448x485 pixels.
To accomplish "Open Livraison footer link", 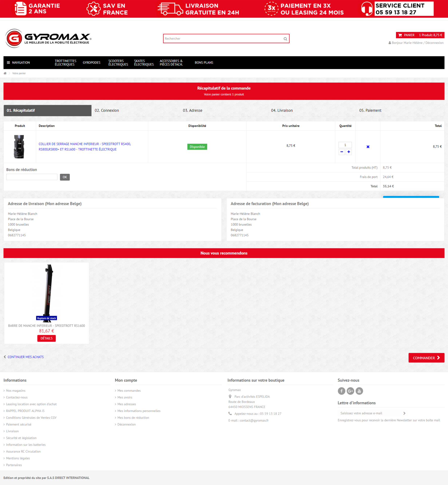I will click(12, 431).
